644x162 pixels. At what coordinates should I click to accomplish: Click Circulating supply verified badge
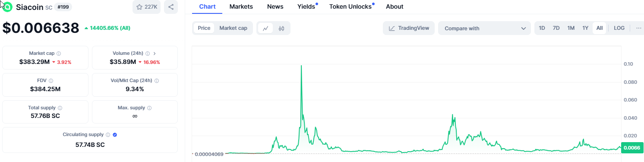115,135
